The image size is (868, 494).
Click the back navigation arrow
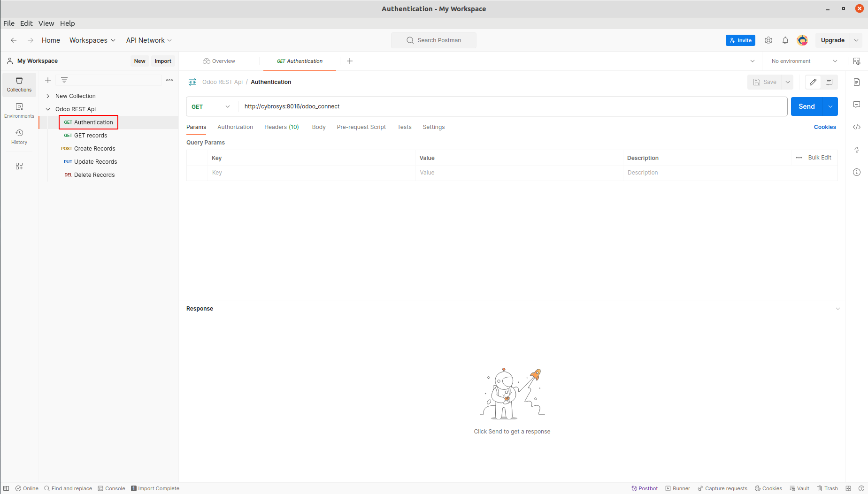tap(14, 40)
